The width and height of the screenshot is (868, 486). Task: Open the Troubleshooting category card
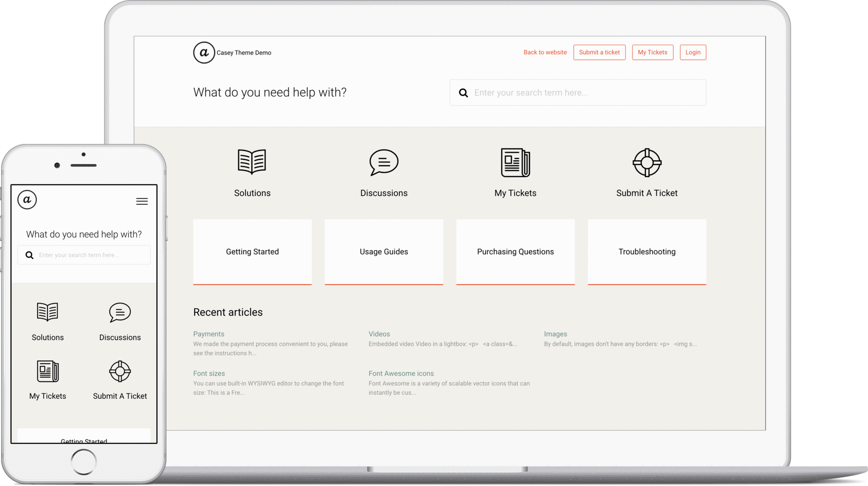pos(647,252)
